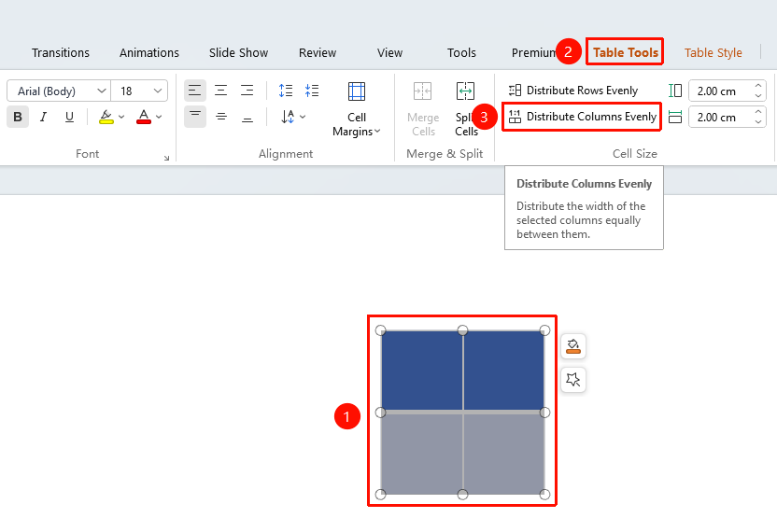Increase row height with up stepper
The height and width of the screenshot is (532, 777).
click(758, 86)
